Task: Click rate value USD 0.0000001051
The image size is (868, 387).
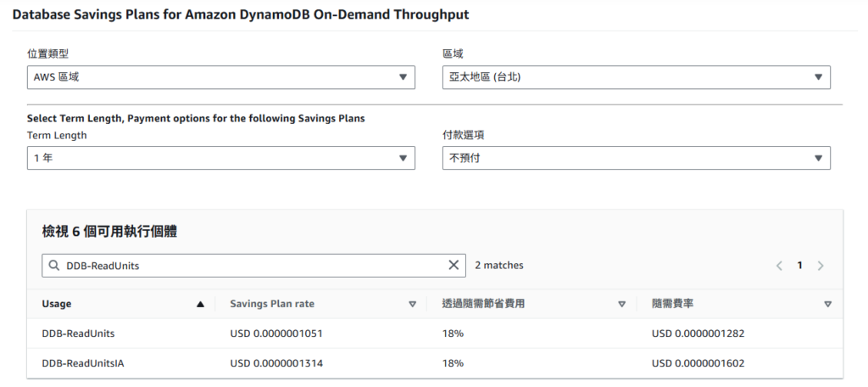Action: coord(276,334)
